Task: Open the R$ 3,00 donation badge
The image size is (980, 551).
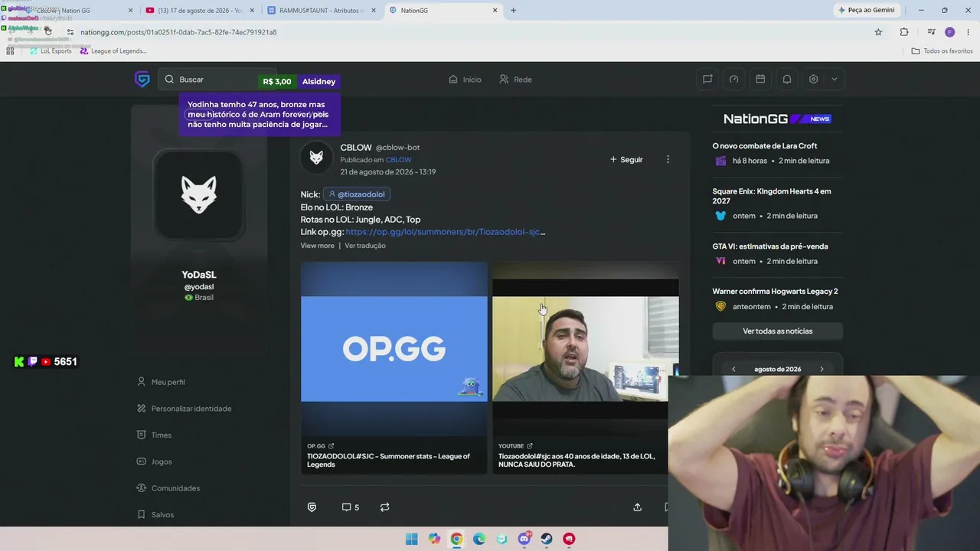Action: click(277, 81)
